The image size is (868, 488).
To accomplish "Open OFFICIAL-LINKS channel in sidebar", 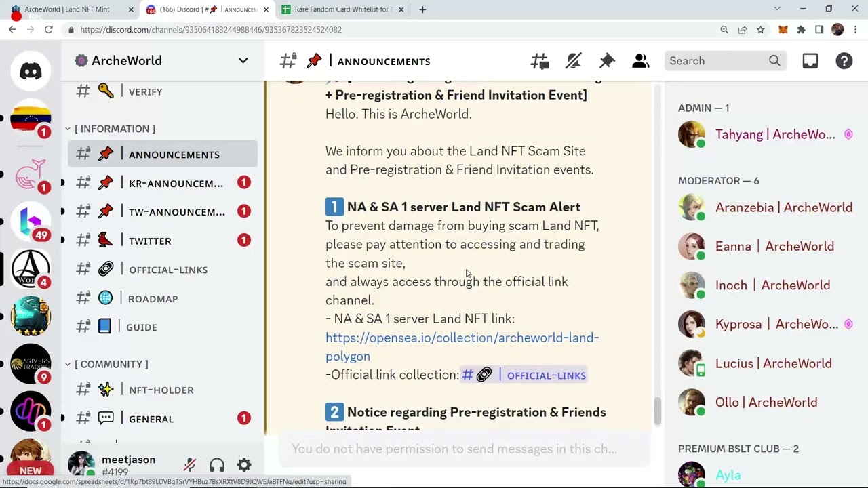I will pyautogui.click(x=163, y=270).
